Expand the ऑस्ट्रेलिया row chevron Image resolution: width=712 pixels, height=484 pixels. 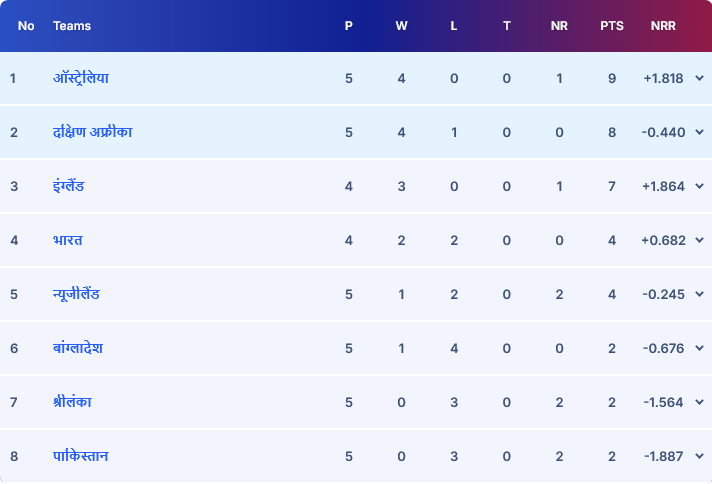699,78
